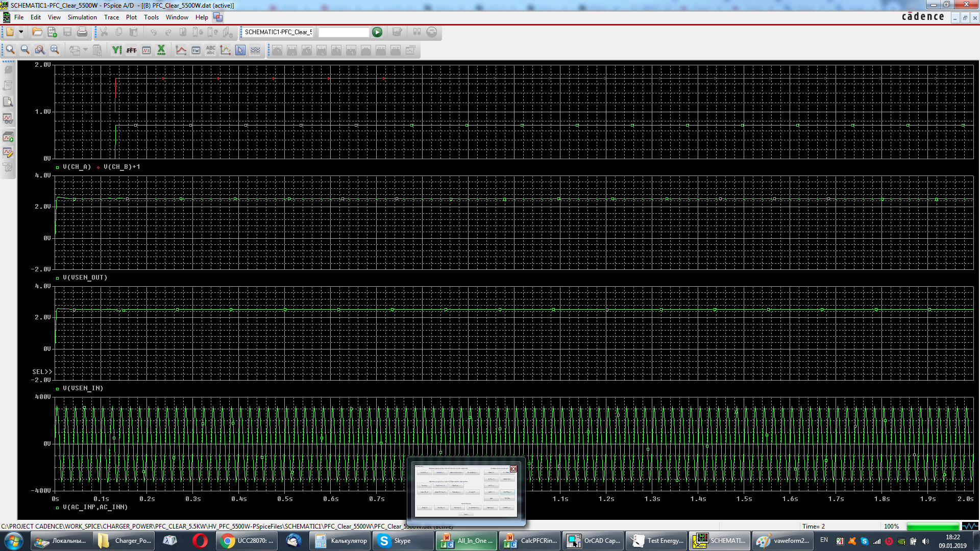Viewport: 980px width, 551px height.
Task: Click the volume speaker tray icon
Action: (925, 541)
